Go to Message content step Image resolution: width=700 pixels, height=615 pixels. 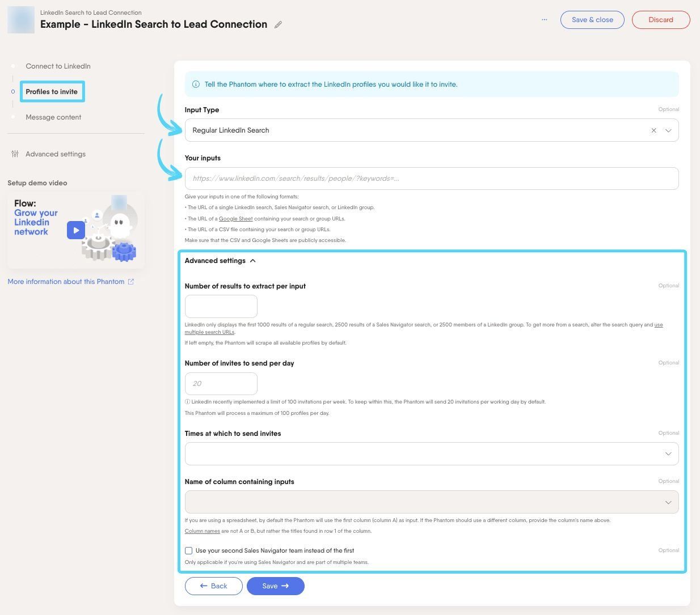[x=53, y=117]
